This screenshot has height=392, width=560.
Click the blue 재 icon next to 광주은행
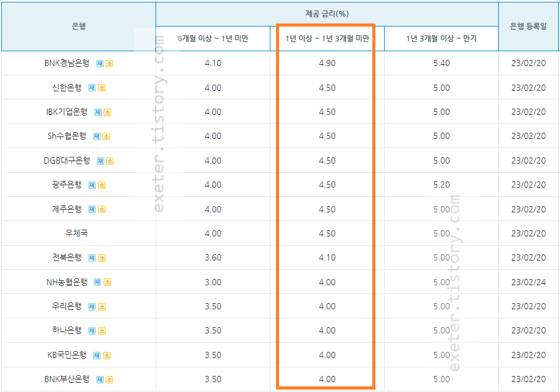(x=92, y=185)
